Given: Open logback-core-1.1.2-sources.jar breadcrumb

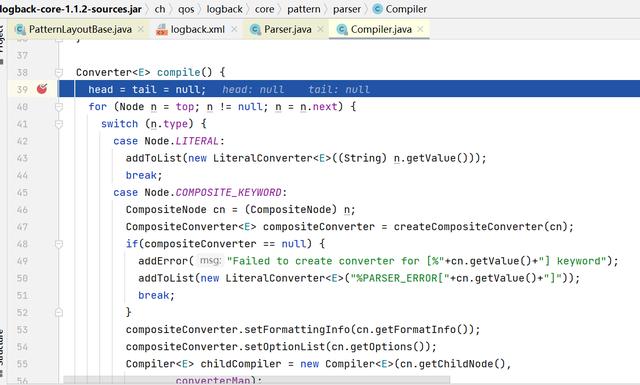Looking at the screenshot, I should [70, 9].
